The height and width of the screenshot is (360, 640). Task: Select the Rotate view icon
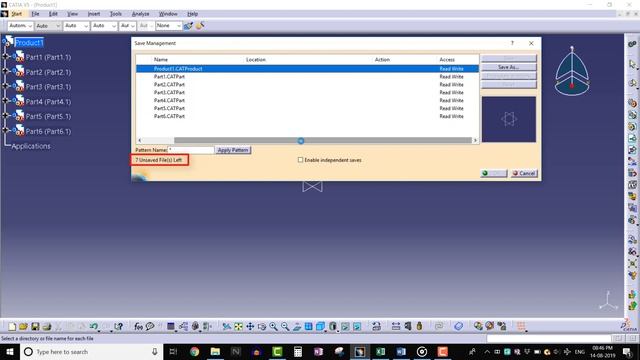pyautogui.click(x=262, y=326)
